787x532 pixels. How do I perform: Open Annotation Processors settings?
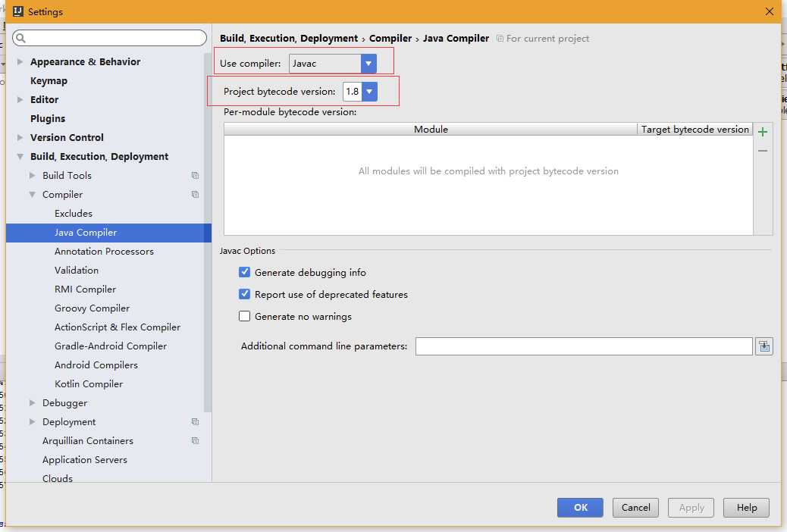pyautogui.click(x=104, y=251)
